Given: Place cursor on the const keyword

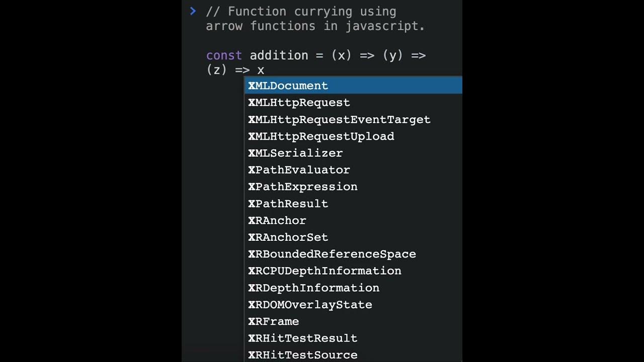Looking at the screenshot, I should [x=224, y=55].
